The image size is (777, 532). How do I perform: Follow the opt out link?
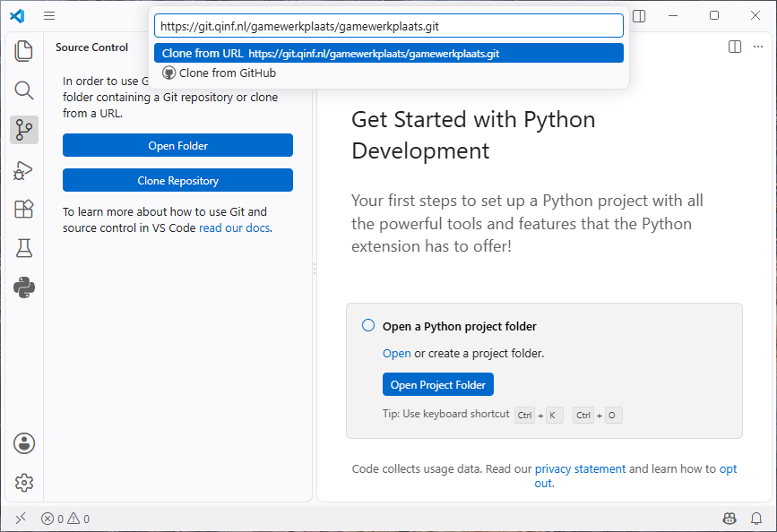[x=728, y=469]
